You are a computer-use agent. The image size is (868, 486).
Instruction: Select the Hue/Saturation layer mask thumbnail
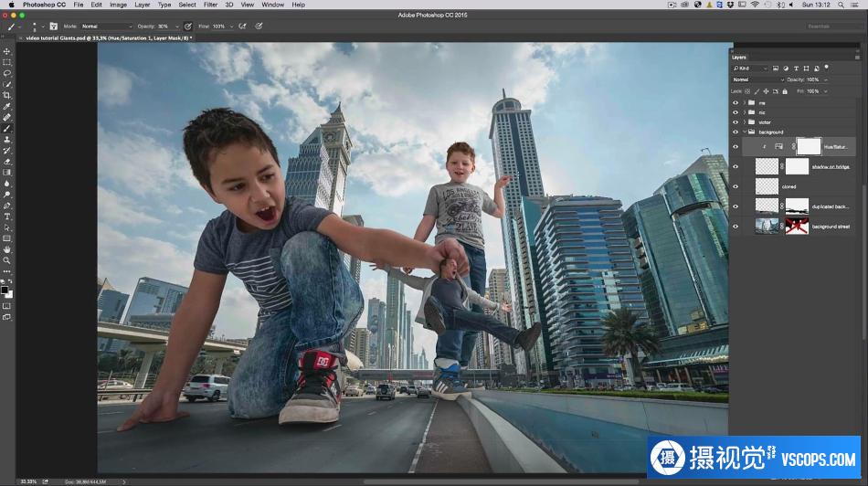[809, 147]
